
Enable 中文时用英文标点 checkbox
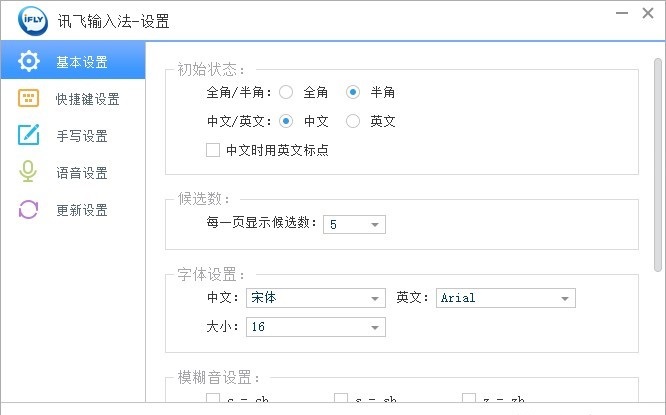pos(213,150)
